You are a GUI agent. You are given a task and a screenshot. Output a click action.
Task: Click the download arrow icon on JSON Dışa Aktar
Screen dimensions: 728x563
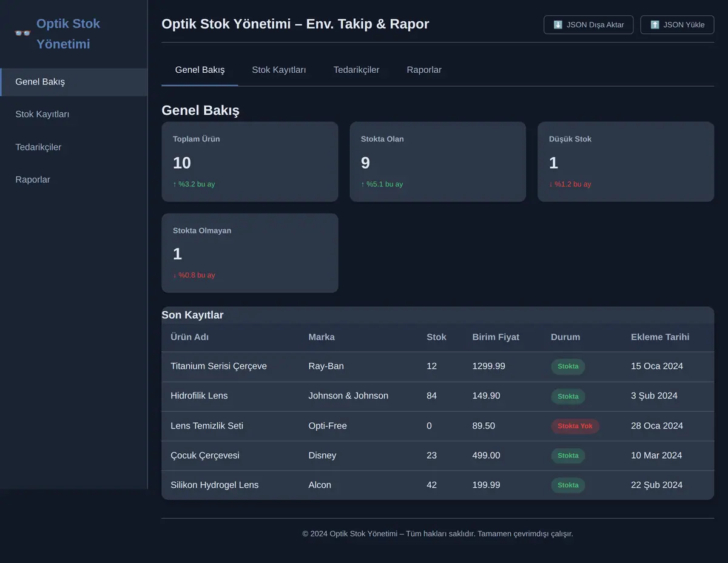(558, 25)
